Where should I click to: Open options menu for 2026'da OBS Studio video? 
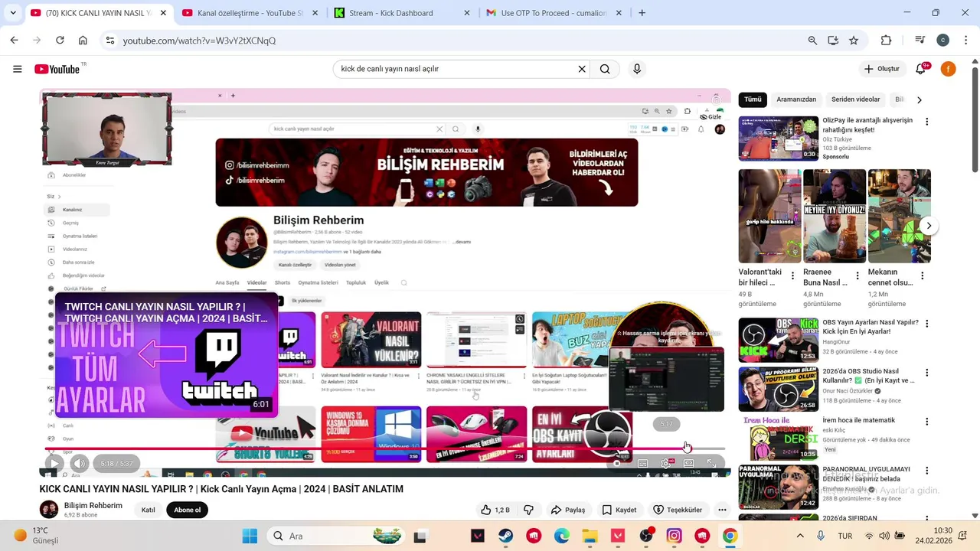point(927,373)
